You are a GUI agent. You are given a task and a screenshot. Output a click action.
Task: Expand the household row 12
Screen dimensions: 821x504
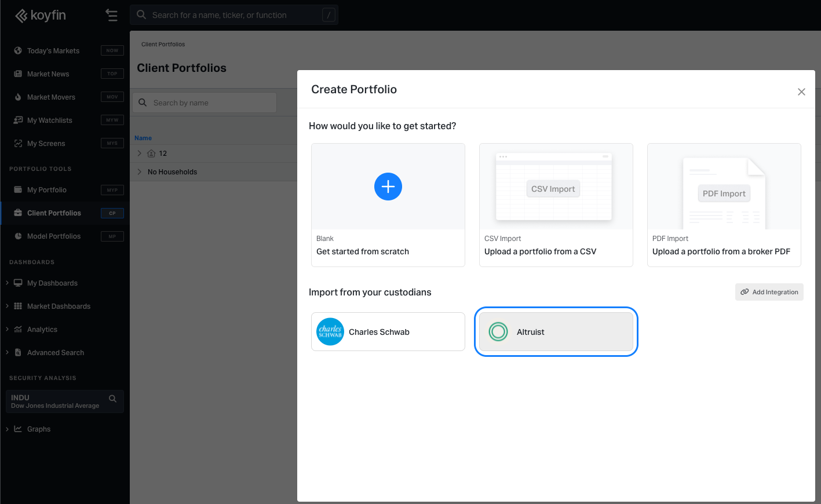point(139,154)
